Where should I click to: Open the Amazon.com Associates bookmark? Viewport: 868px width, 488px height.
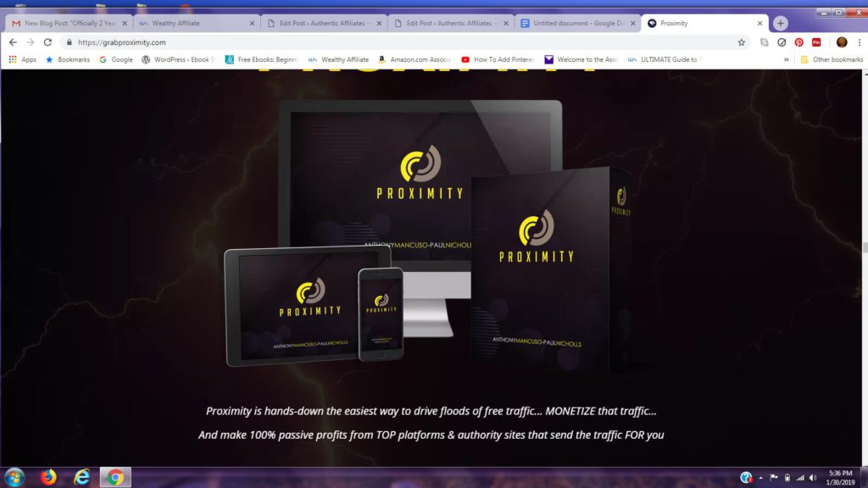click(415, 59)
